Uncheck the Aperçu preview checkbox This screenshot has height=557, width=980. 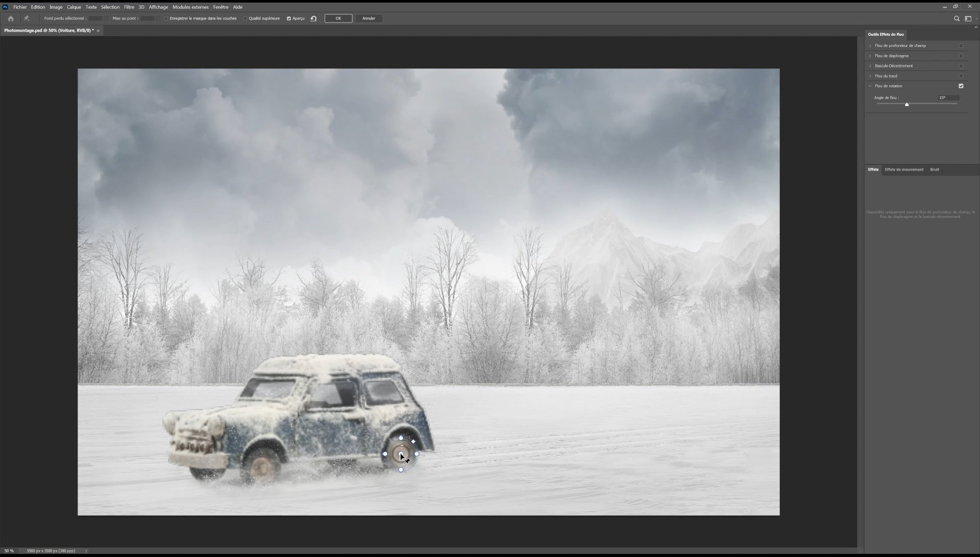tap(289, 18)
